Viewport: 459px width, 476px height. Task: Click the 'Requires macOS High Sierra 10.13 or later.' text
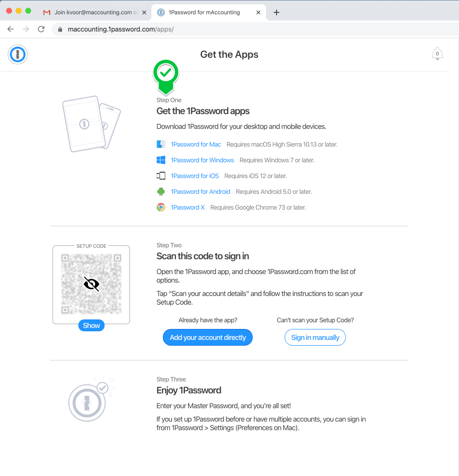point(282,145)
